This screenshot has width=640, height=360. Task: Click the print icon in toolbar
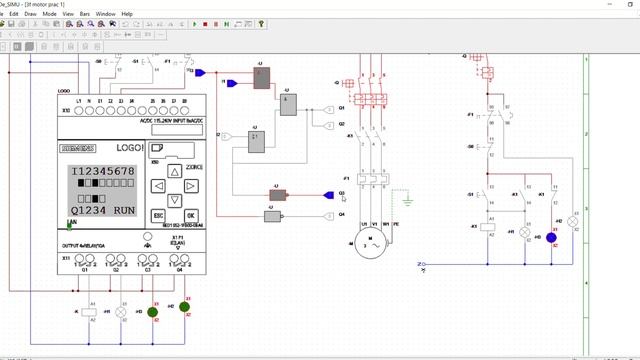[x=22, y=24]
